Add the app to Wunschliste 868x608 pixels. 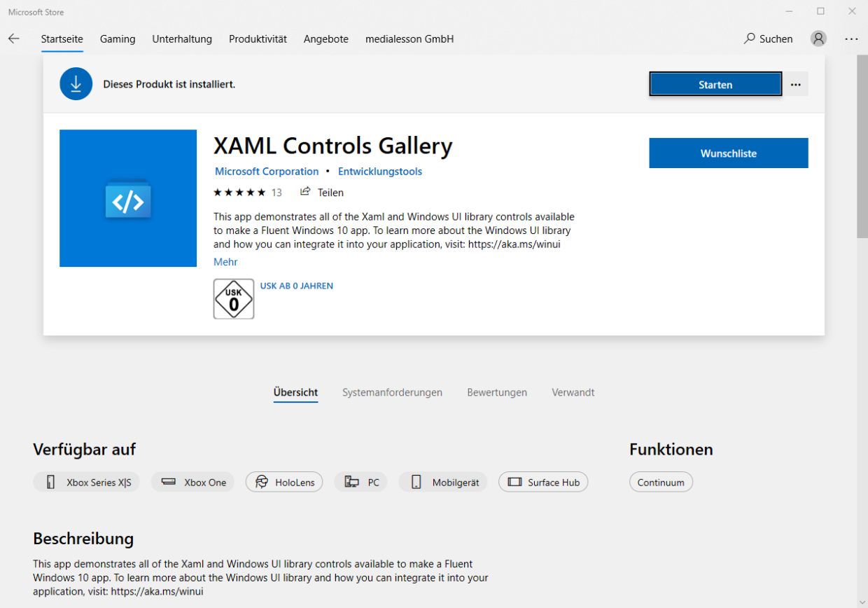tap(728, 153)
